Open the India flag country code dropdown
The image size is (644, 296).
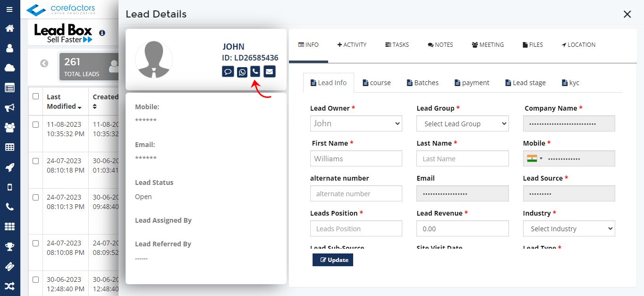coord(535,158)
